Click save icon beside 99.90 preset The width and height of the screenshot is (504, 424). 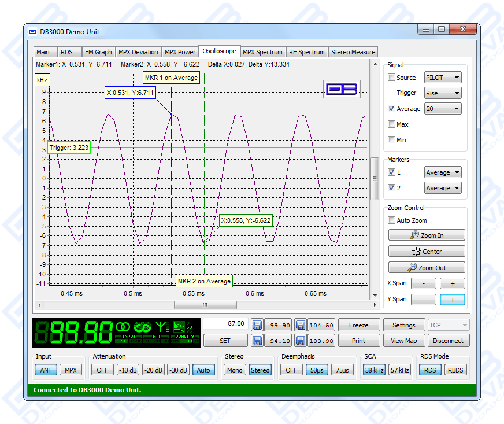[x=257, y=325]
